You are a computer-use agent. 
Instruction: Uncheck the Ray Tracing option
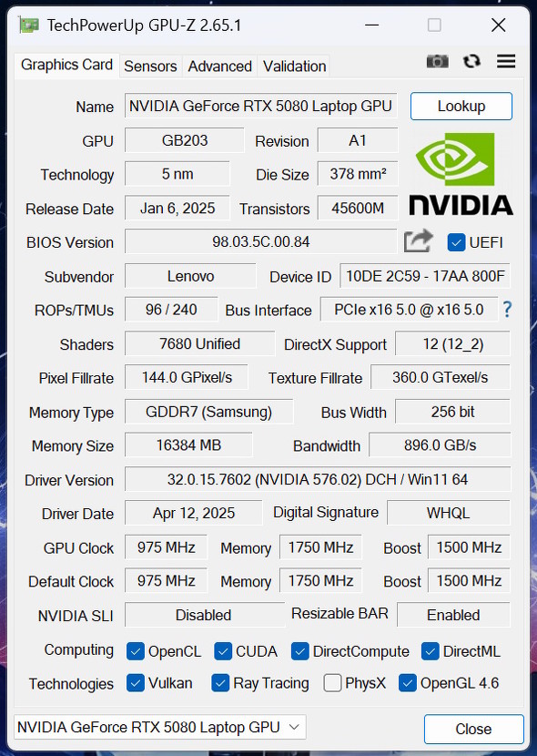point(219,682)
